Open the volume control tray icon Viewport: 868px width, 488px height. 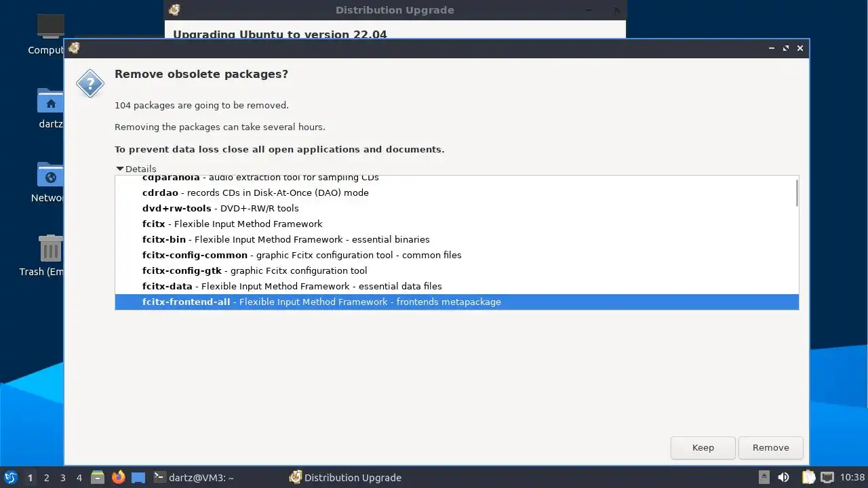[x=784, y=477]
